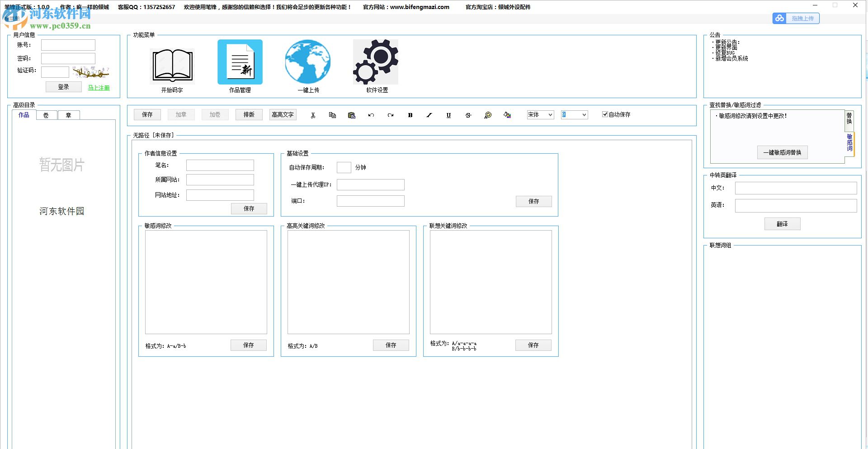Click the 登录 login button
This screenshot has height=449, width=868.
coord(63,87)
